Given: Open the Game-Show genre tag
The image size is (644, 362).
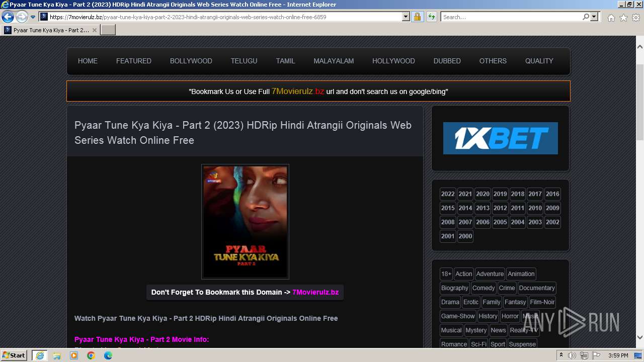Looking at the screenshot, I should (458, 316).
